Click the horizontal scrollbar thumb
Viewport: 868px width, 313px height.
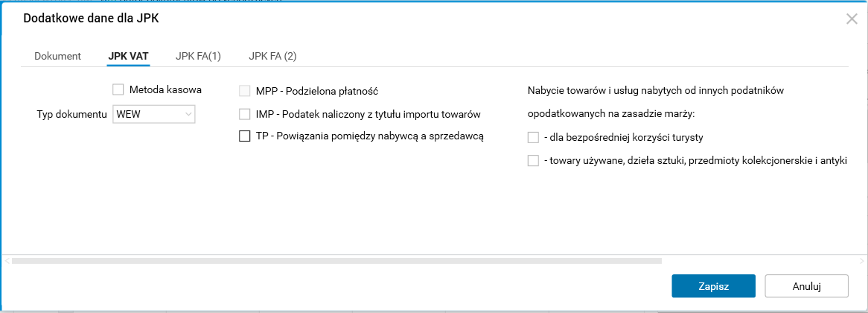(x=336, y=261)
